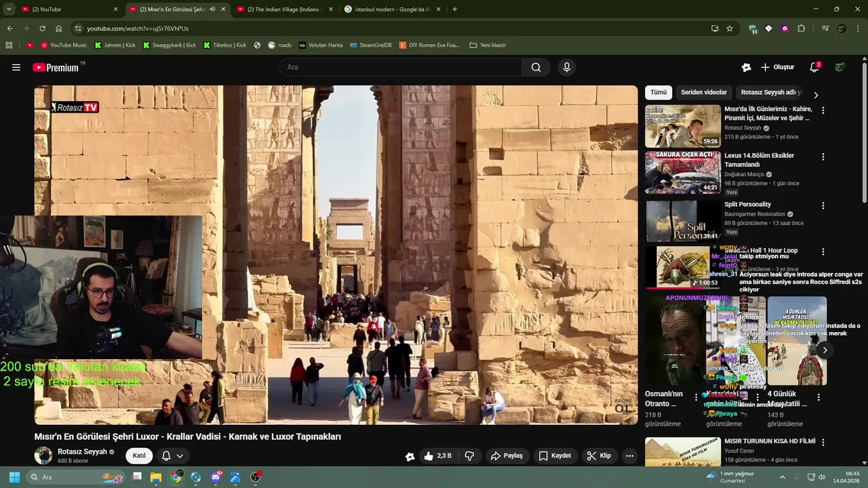This screenshot has height=488, width=868.
Task: Open the YouTube notifications bell
Action: coord(814,67)
